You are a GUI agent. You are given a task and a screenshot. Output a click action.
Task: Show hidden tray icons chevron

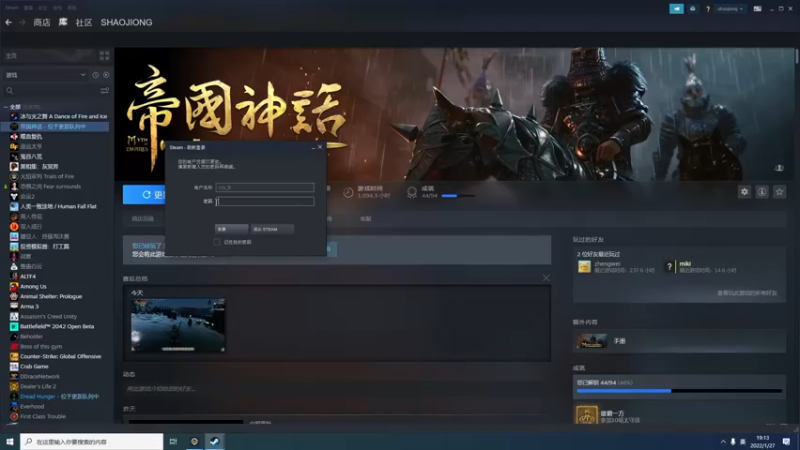pos(722,441)
